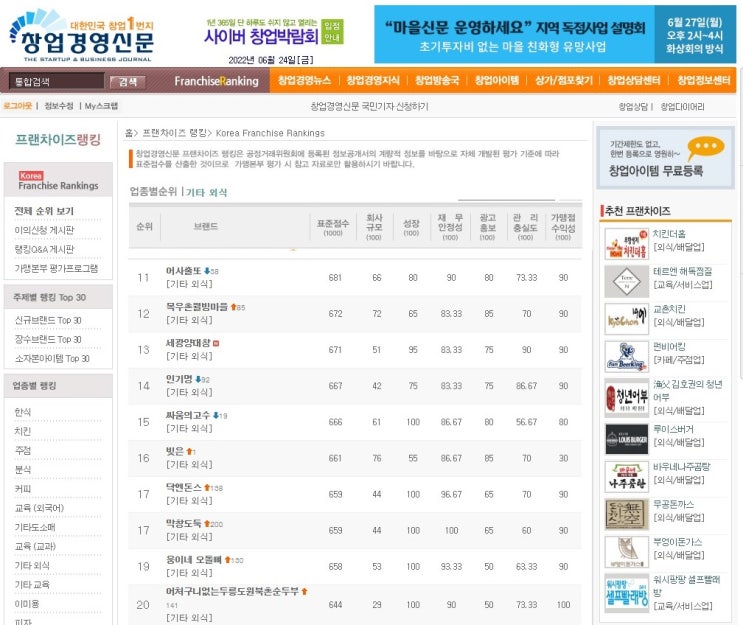
Task: Select the 기타 외식 sidebar category
Action: [32, 565]
